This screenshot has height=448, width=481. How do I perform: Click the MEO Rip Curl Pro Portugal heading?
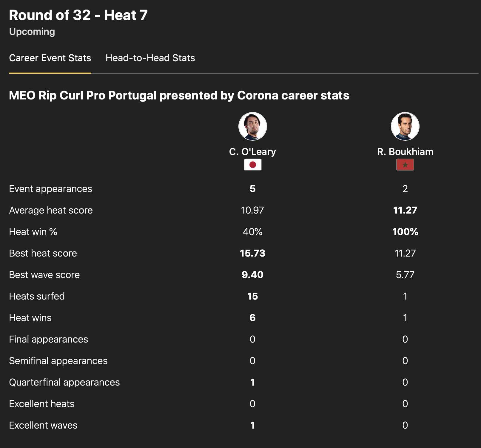coord(179,96)
